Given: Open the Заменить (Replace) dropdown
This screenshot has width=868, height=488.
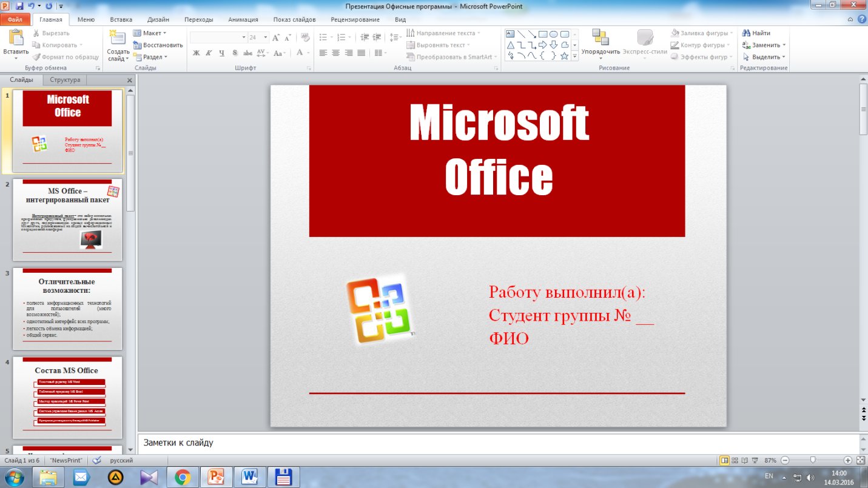Looking at the screenshot, I should click(x=764, y=45).
